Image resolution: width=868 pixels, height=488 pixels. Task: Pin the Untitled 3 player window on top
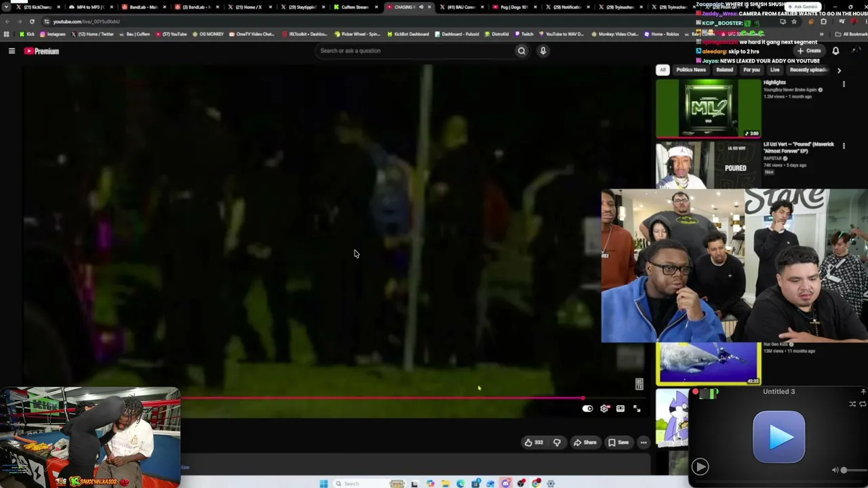click(863, 392)
